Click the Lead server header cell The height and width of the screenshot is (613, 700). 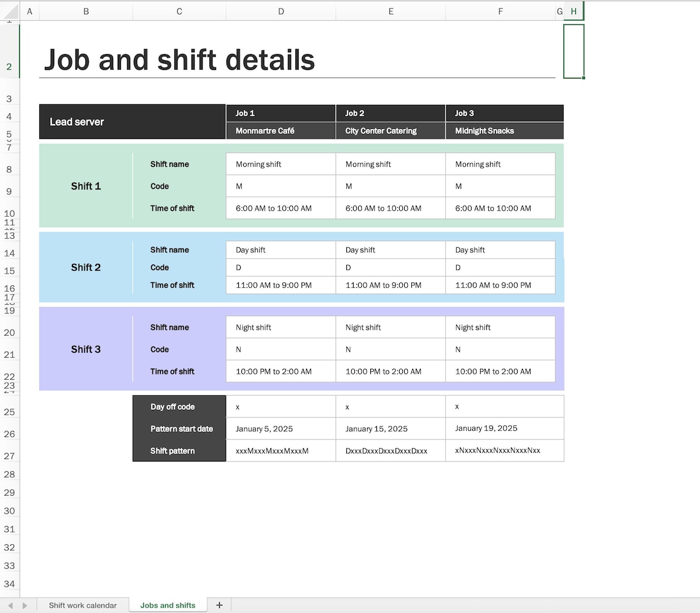132,121
